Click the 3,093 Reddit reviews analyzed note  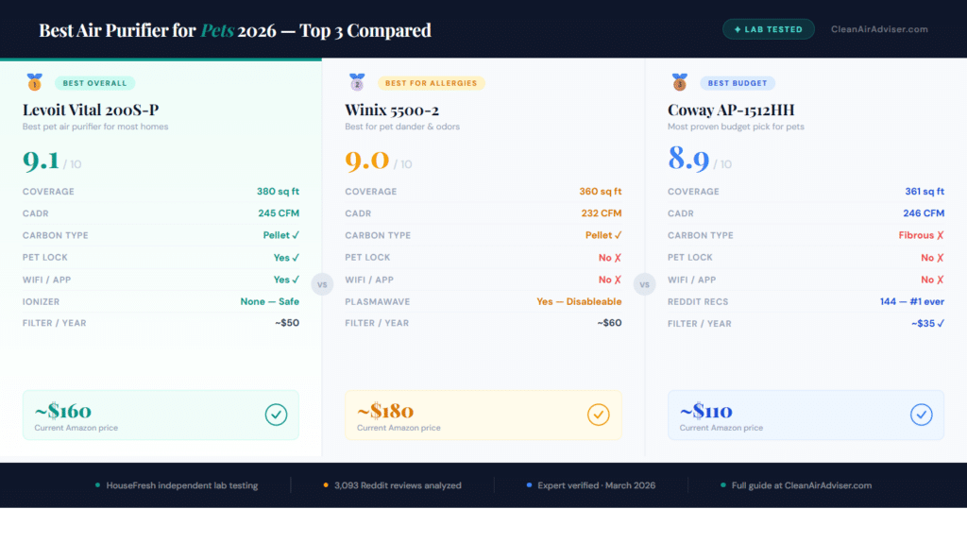[x=392, y=485]
